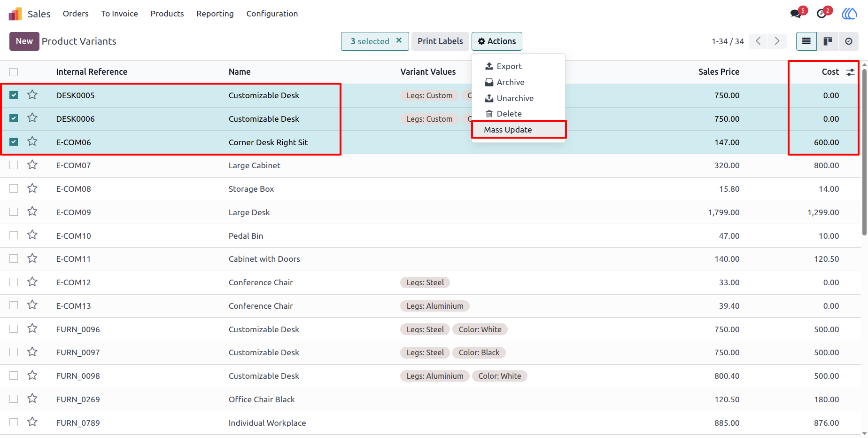This screenshot has height=438, width=868.
Task: Uncheck the E-COM06 row checkbox
Action: click(14, 142)
